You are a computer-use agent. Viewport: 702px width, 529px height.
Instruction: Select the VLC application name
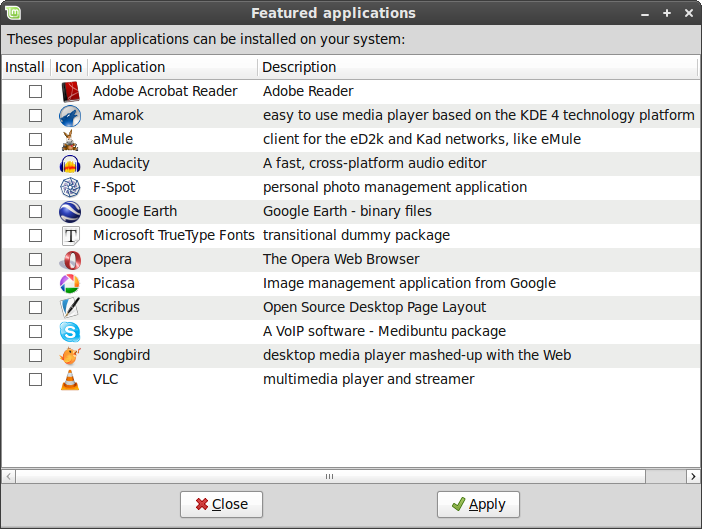coord(106,380)
